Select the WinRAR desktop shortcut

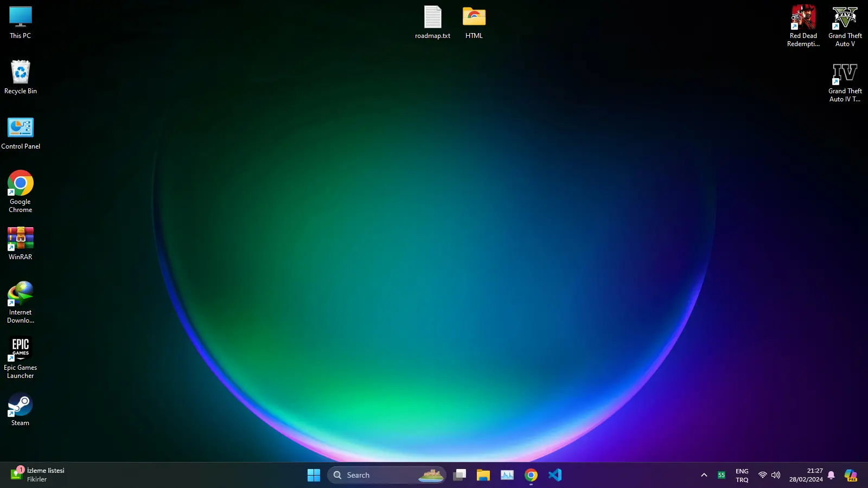(21, 243)
